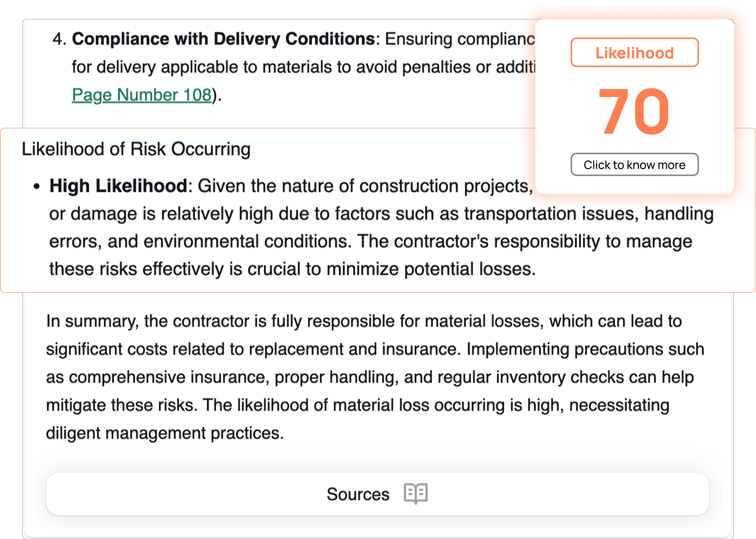
Task: Follow the Page Number 108 link
Action: (142, 95)
